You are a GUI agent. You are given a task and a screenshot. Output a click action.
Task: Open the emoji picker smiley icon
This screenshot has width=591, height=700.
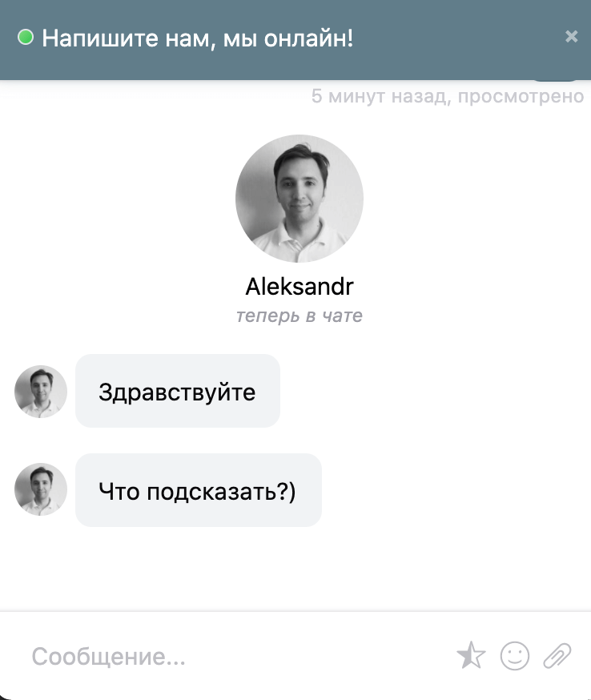pyautogui.click(x=515, y=656)
